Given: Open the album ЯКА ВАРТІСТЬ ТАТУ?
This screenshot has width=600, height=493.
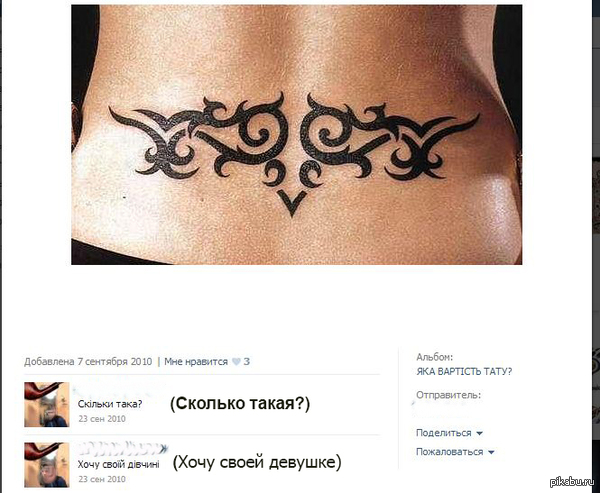Looking at the screenshot, I should click(x=464, y=371).
